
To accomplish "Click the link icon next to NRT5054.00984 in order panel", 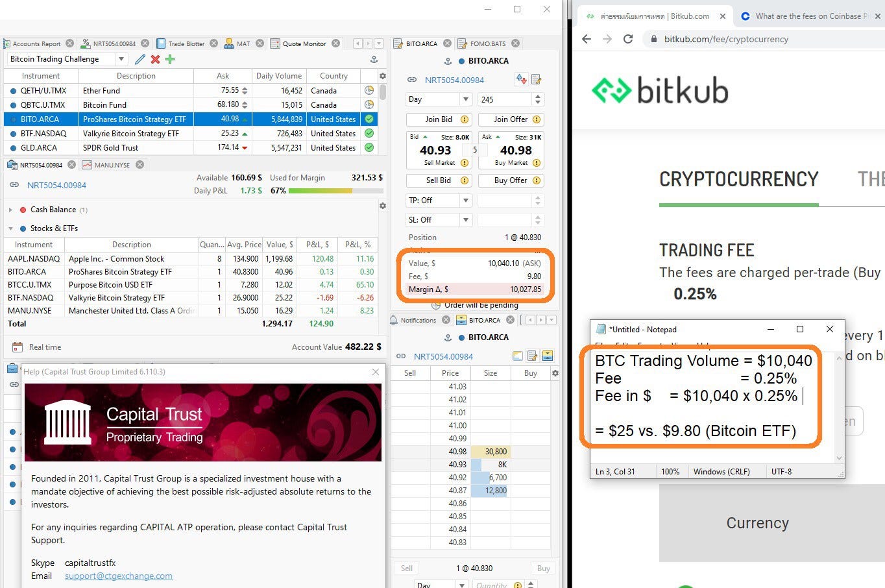I will point(412,80).
